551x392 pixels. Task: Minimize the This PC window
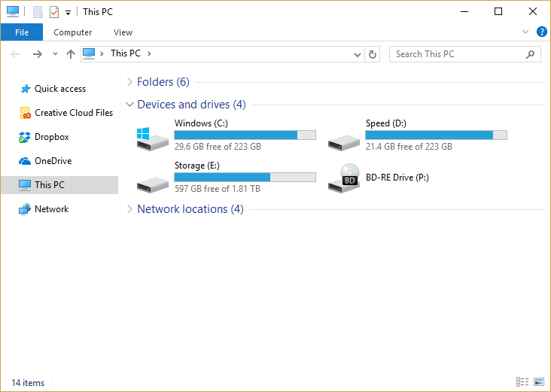click(464, 11)
